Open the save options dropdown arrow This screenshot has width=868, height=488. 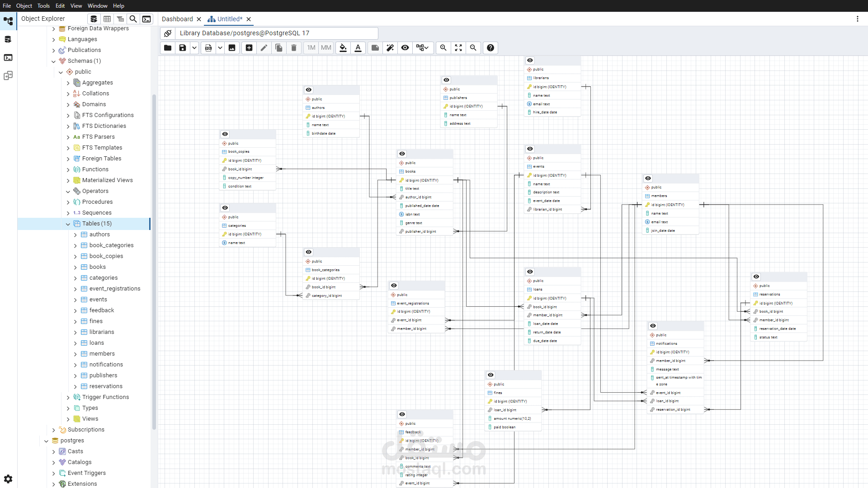194,48
